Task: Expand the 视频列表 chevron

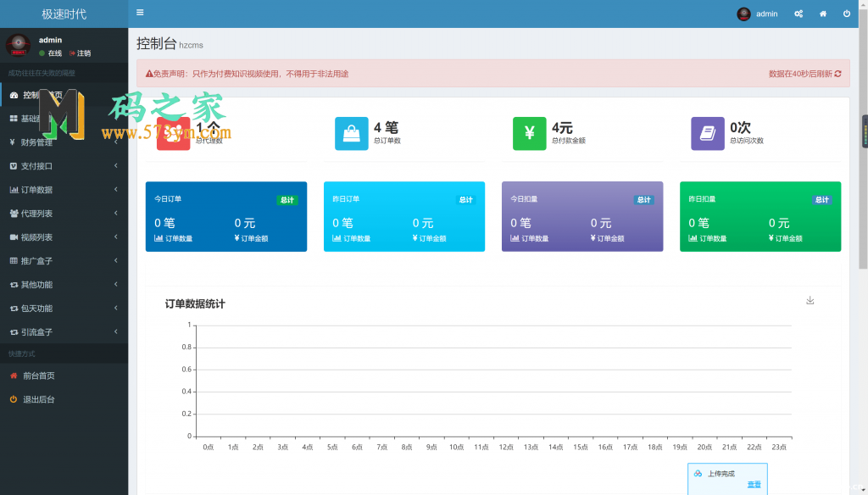Action: pos(115,237)
